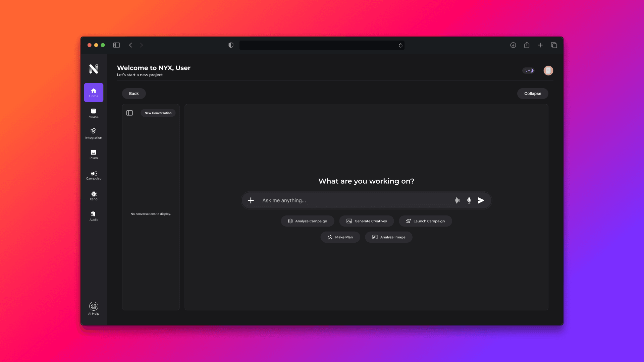This screenshot has width=644, height=362.
Task: Open the Audit section
Action: click(94, 216)
